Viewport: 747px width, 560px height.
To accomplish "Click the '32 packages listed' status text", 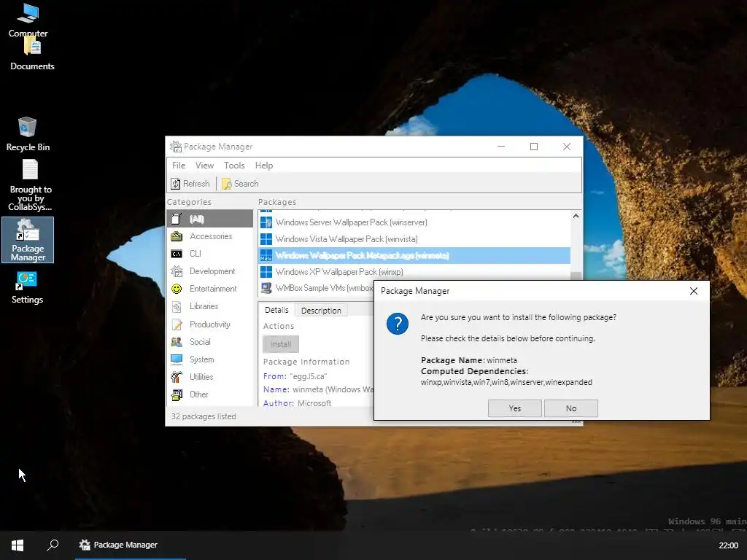I will pos(204,416).
